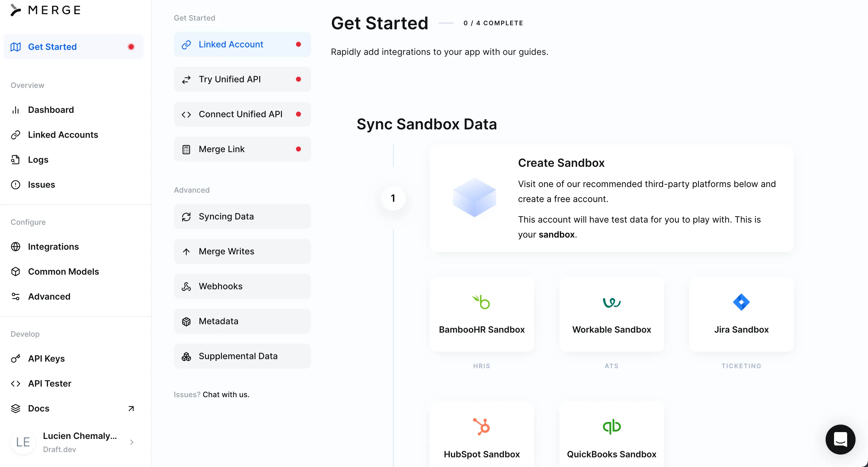Click the red status dot on Try Unified API
Image resolution: width=868 pixels, height=467 pixels.
pos(298,79)
